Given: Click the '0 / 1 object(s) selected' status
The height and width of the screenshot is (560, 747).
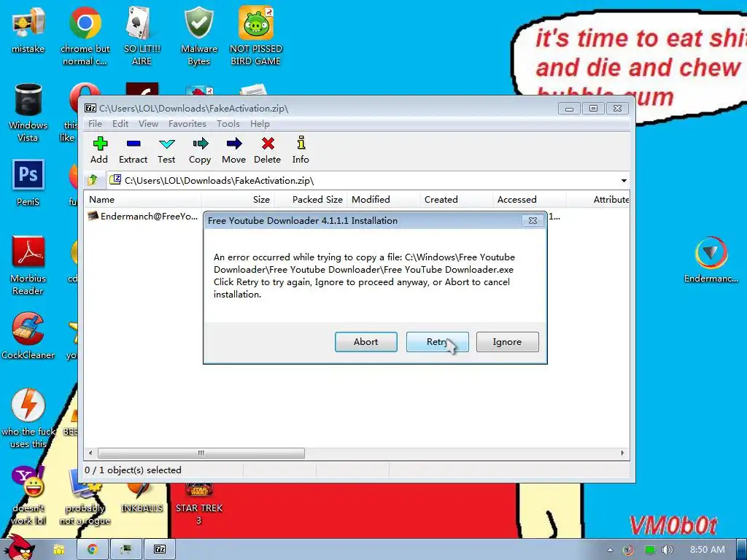Looking at the screenshot, I should (x=133, y=470).
